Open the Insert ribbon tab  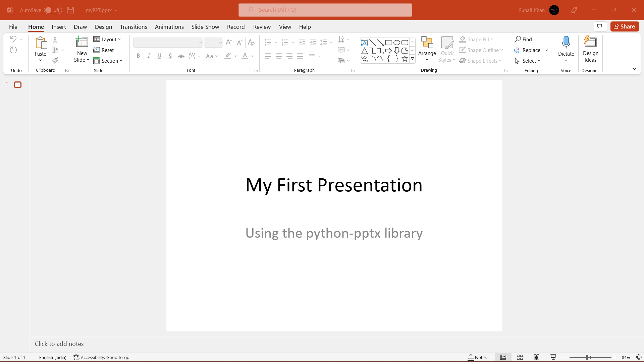pos(58,26)
